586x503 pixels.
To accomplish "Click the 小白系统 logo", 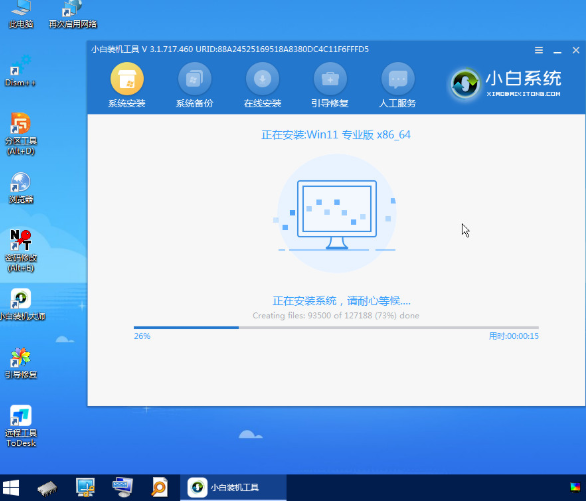I will (x=506, y=83).
